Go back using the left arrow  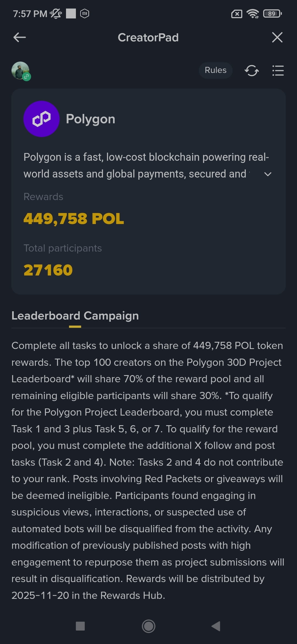20,37
